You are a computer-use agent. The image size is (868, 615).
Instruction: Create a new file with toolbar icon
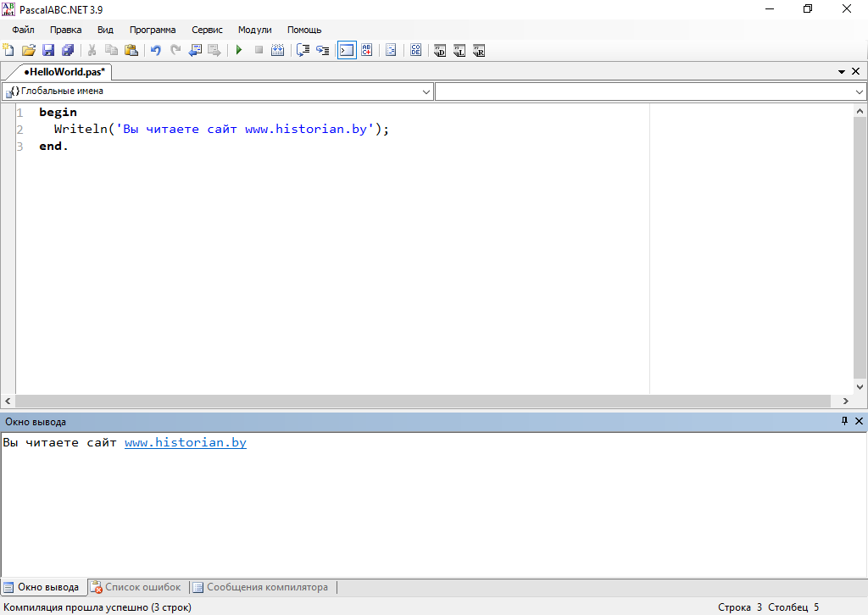[9, 51]
